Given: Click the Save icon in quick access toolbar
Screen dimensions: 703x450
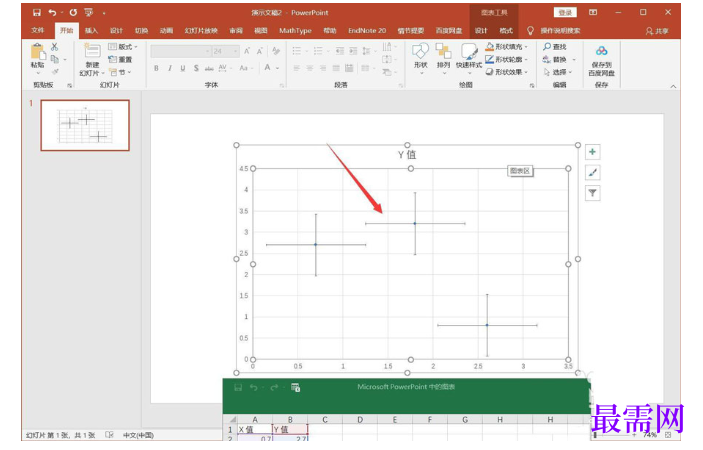Looking at the screenshot, I should (37, 13).
